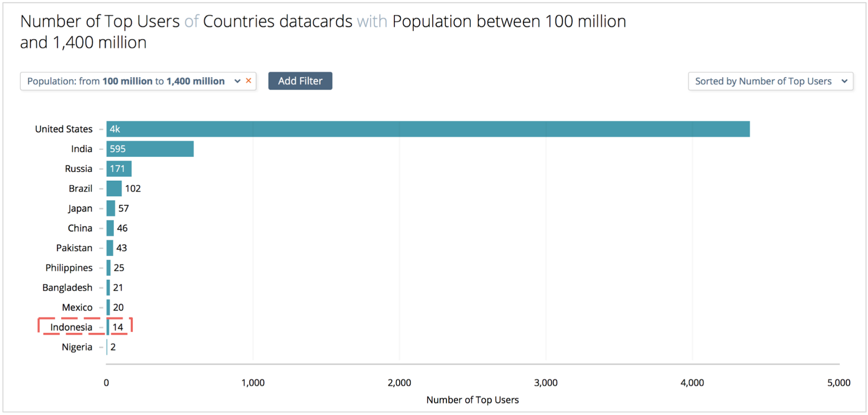This screenshot has width=868, height=415.
Task: Select the Brazil bar in the chart
Action: [114, 188]
